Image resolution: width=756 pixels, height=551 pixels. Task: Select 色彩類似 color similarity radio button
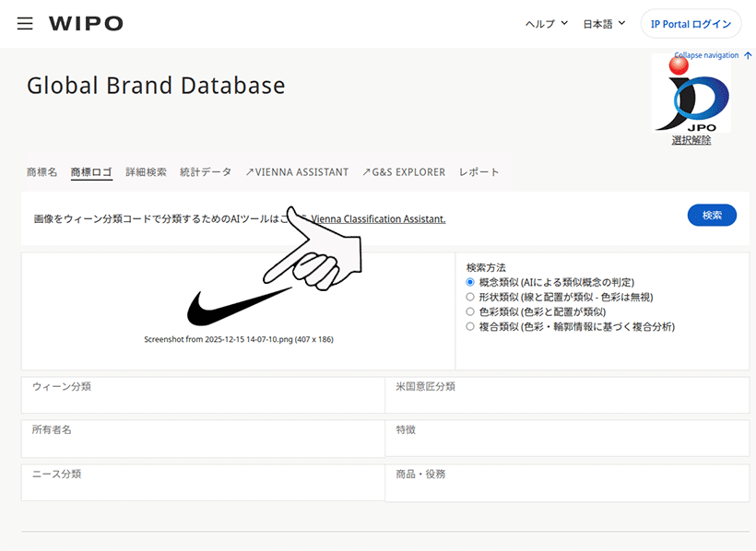pos(470,311)
